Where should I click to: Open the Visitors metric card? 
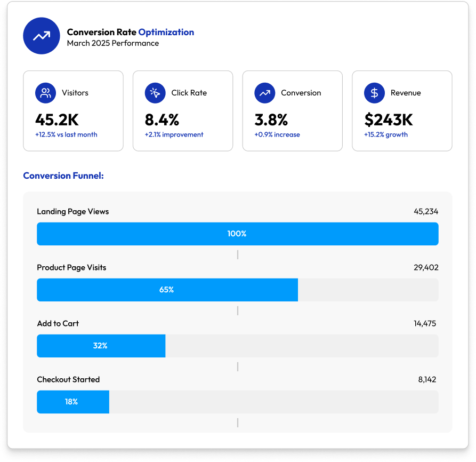(73, 110)
